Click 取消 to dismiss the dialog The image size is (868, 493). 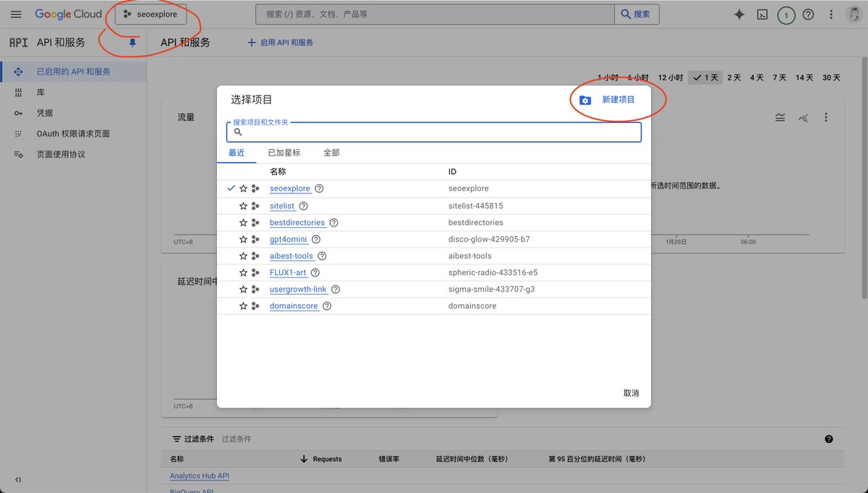631,393
